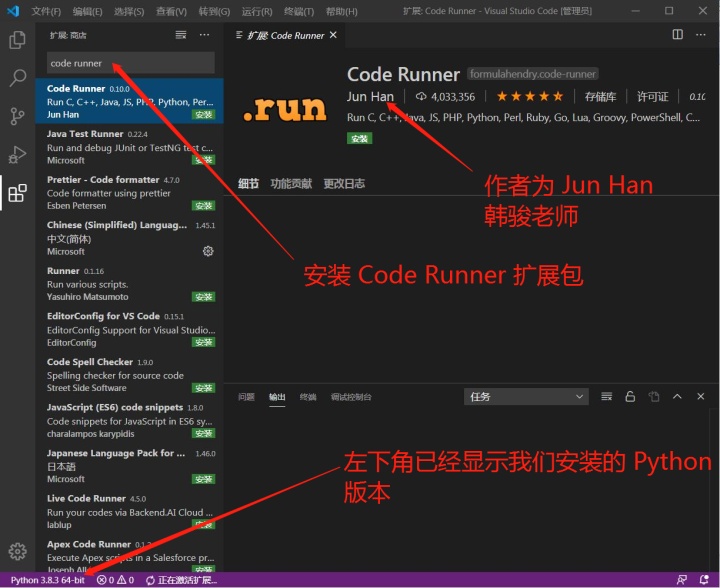Click publisher Jun Han link
The height and width of the screenshot is (588, 720).
pyautogui.click(x=370, y=96)
